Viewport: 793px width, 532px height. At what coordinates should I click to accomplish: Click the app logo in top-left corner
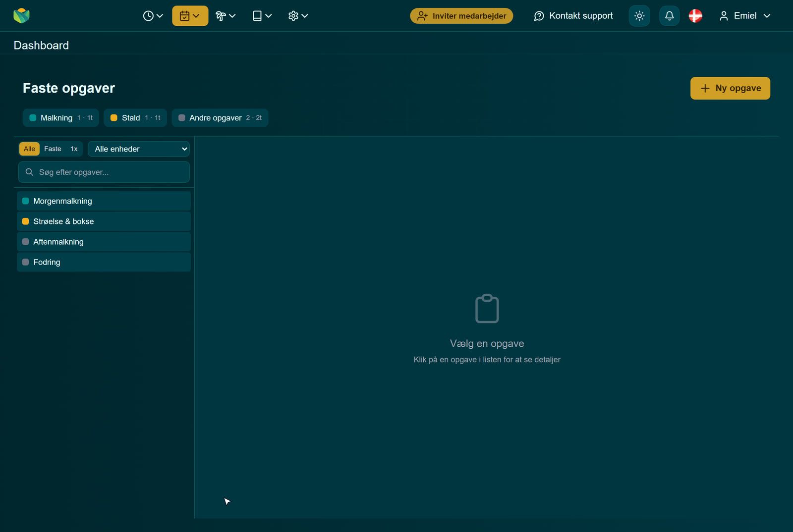click(x=21, y=16)
